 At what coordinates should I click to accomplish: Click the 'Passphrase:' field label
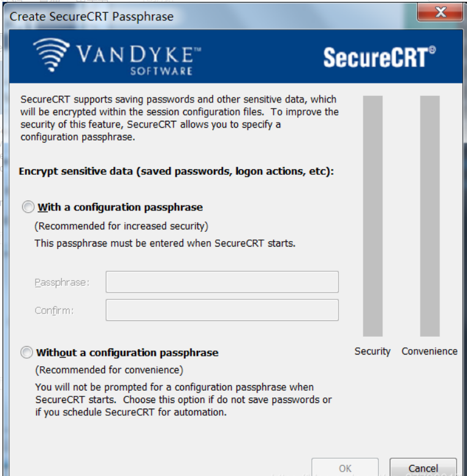[62, 283]
